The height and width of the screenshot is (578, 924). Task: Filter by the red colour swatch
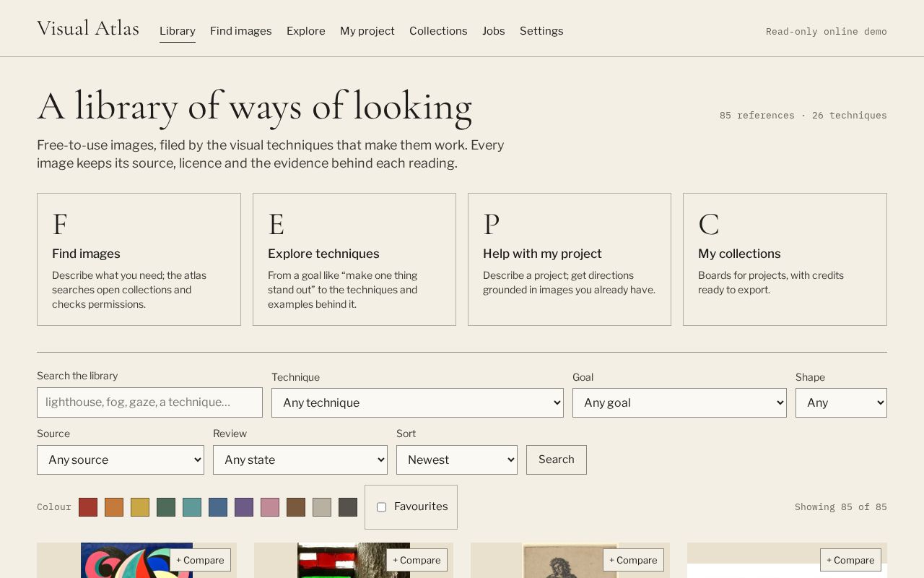coord(88,507)
